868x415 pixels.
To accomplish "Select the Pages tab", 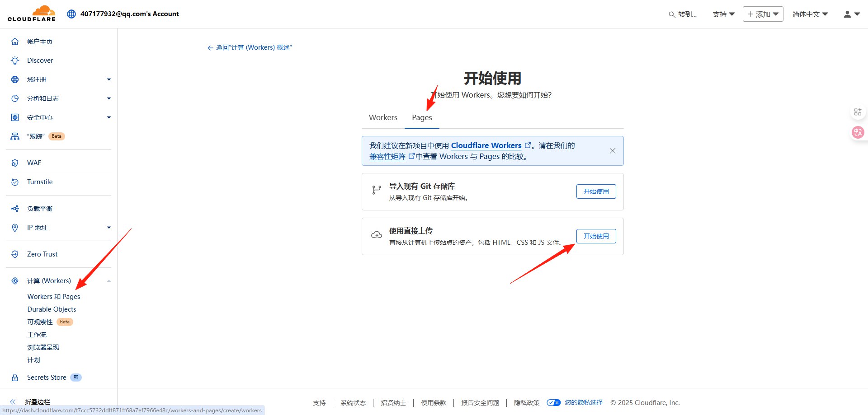I will (x=421, y=117).
